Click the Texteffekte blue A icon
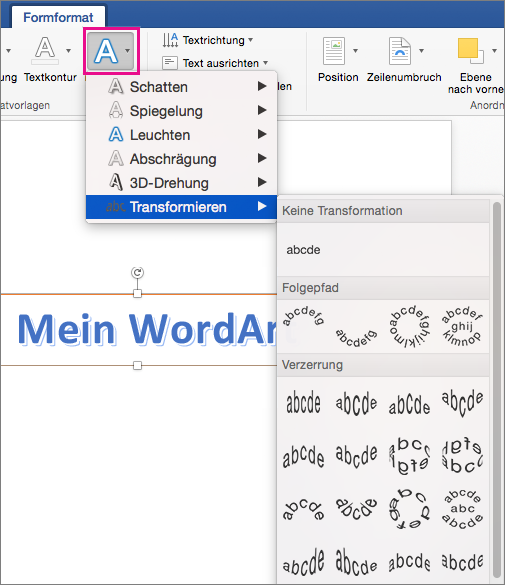 tap(106, 51)
